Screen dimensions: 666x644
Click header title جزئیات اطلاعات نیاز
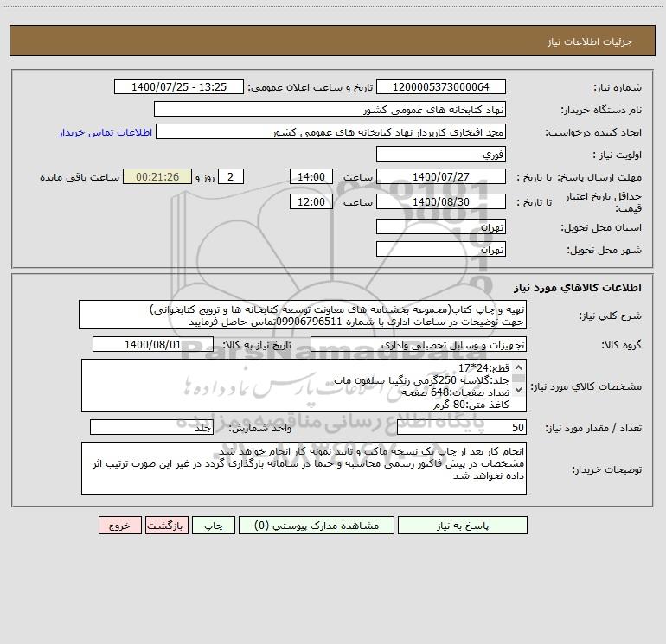click(x=590, y=41)
